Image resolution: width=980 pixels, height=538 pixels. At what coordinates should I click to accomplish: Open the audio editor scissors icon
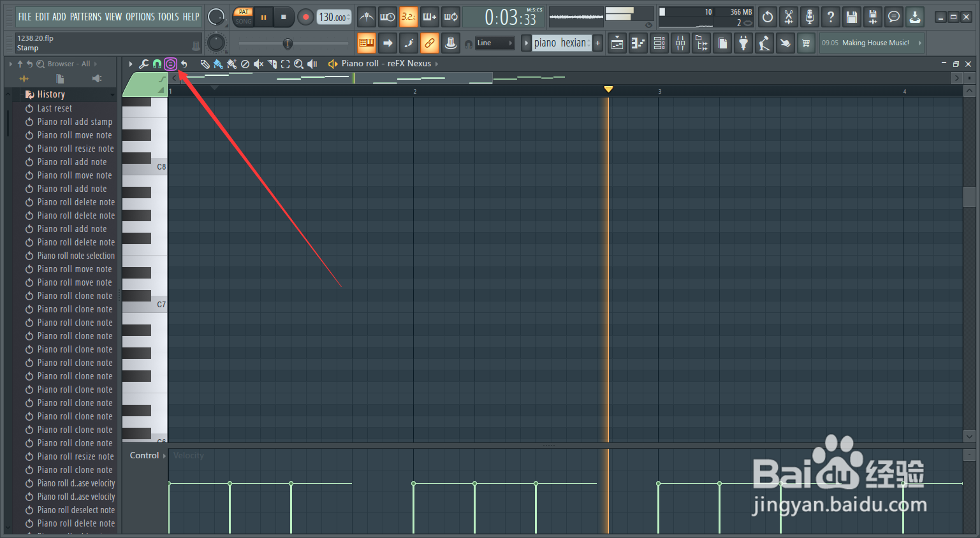point(789,17)
